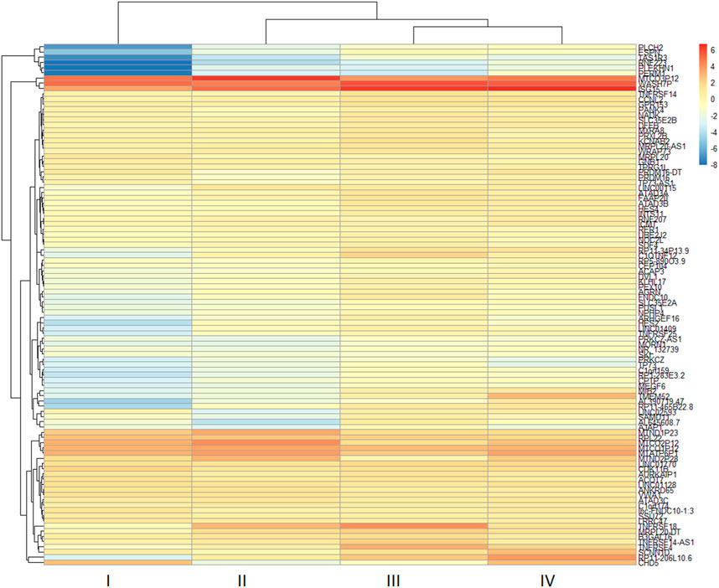Click the legend value -6
719x588 pixels.
coord(713,149)
